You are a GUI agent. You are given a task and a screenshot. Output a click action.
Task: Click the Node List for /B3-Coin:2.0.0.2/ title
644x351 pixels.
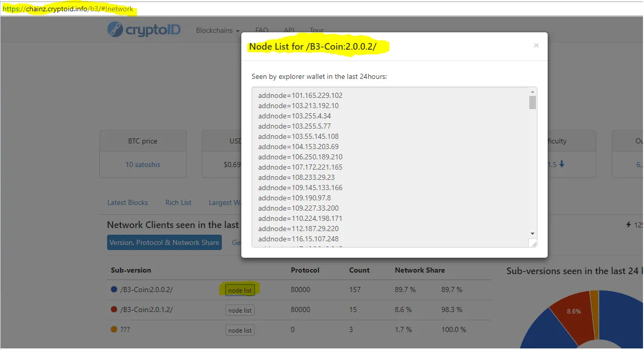[x=313, y=47]
